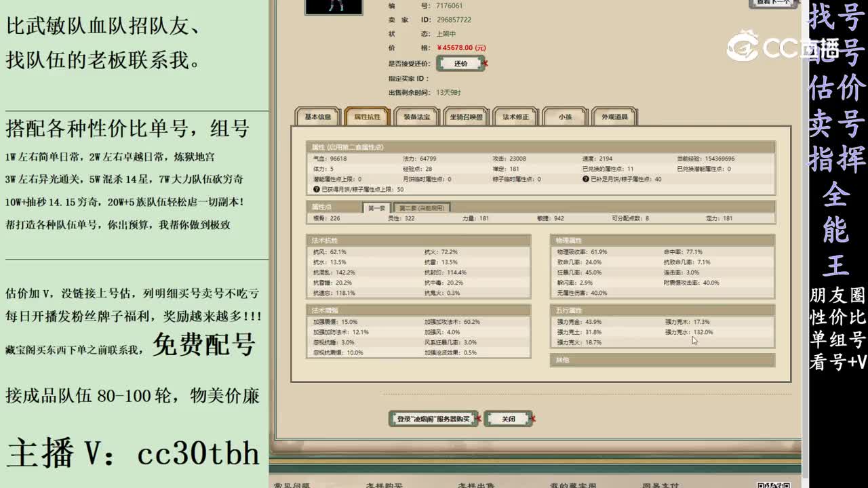Click the 根骨: 226 value

click(x=326, y=218)
